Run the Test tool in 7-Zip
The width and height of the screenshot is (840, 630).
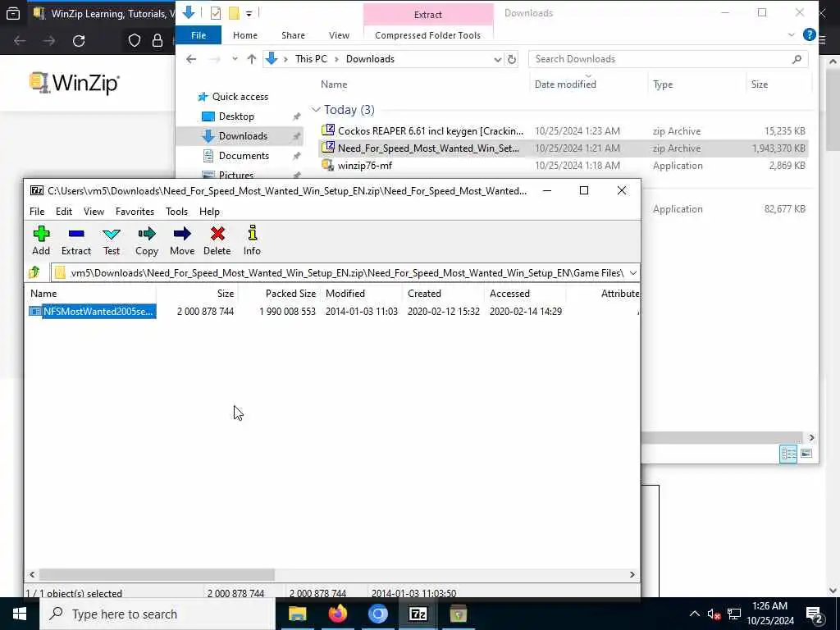pyautogui.click(x=112, y=240)
